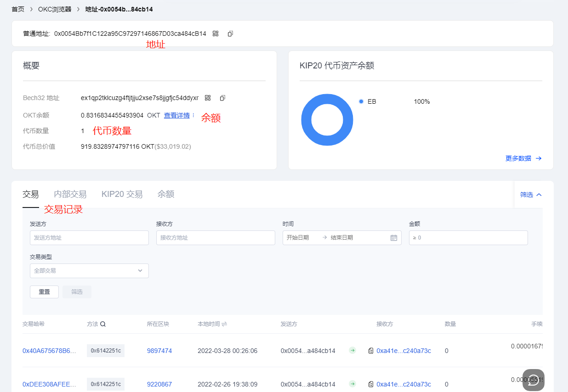Click the 发送方地址 input field
Image resolution: width=568 pixels, height=392 pixels.
click(x=89, y=238)
